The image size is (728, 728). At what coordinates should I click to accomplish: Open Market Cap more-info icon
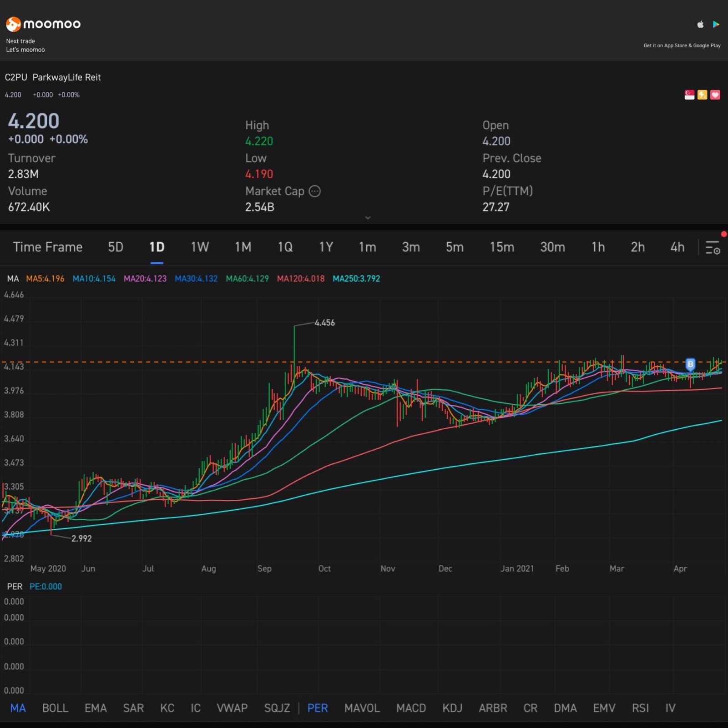point(314,191)
